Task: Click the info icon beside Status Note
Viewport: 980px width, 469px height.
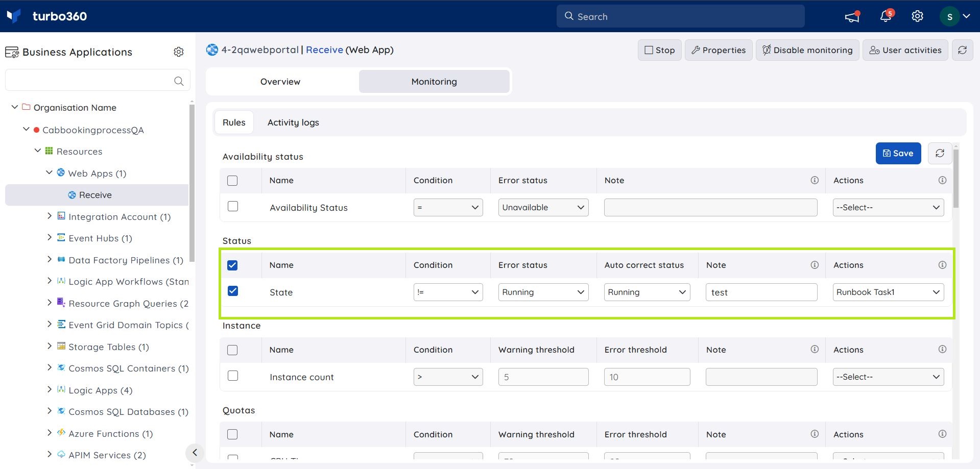Action: 815,265
